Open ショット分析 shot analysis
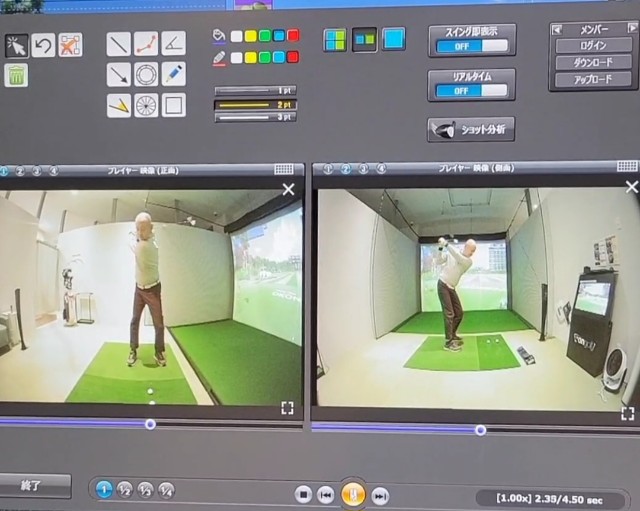640x511 pixels. click(471, 130)
